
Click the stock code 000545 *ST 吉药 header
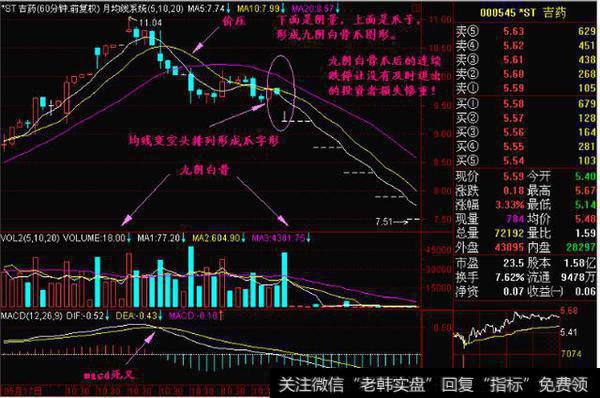point(523,13)
